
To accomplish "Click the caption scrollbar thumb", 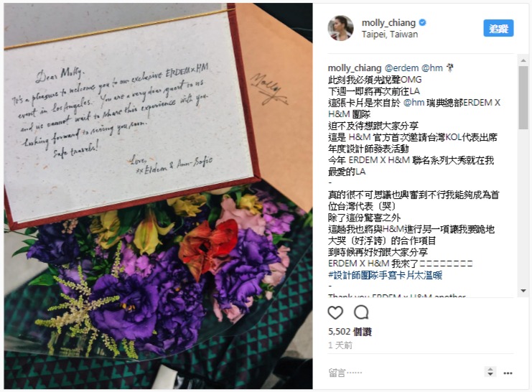I will click(x=523, y=98).
